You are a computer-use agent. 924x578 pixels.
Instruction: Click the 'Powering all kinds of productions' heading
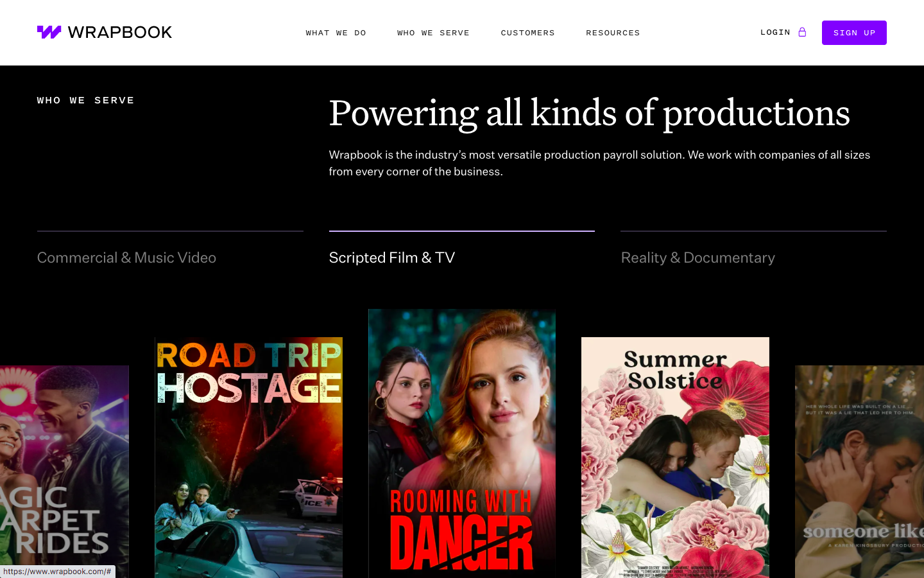(x=589, y=113)
